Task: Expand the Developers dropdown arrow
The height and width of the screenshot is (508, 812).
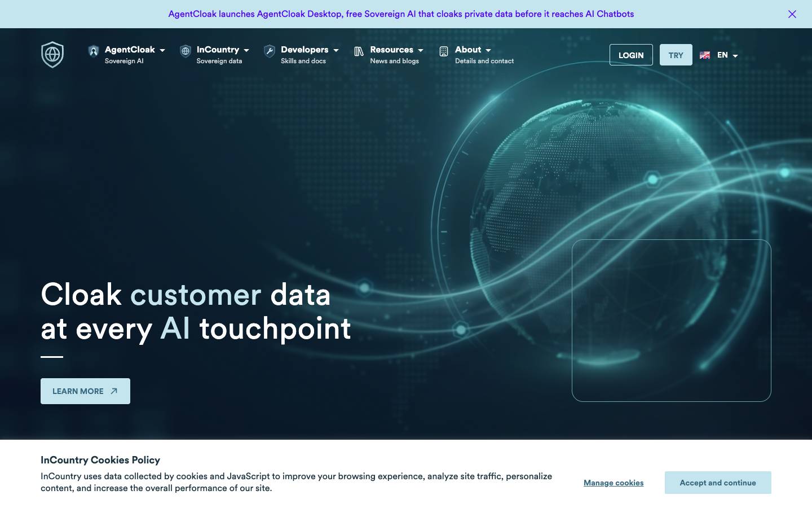Action: point(336,50)
